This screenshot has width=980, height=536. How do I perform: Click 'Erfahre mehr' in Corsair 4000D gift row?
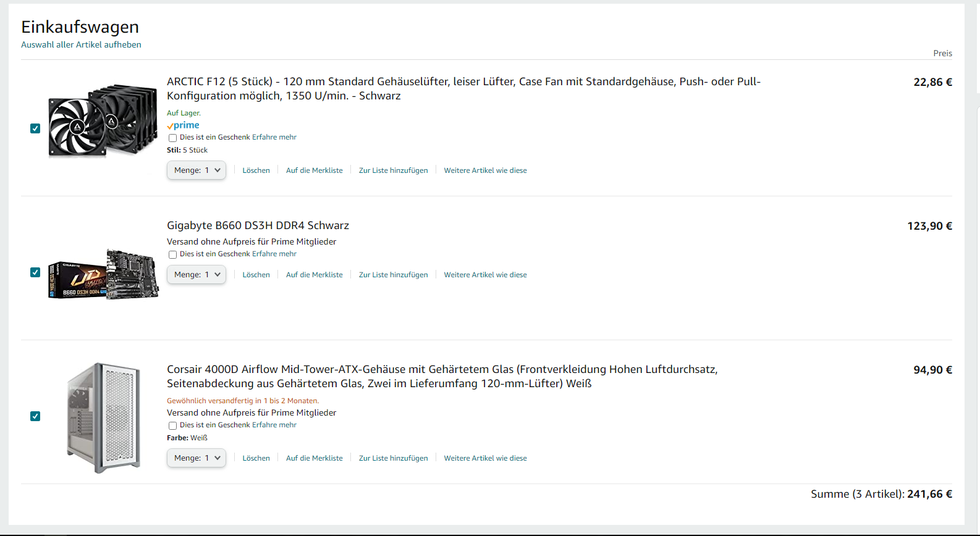[274, 425]
